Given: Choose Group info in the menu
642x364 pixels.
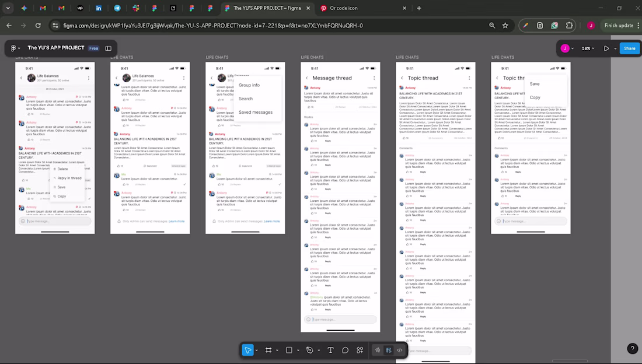Looking at the screenshot, I should coord(249,85).
